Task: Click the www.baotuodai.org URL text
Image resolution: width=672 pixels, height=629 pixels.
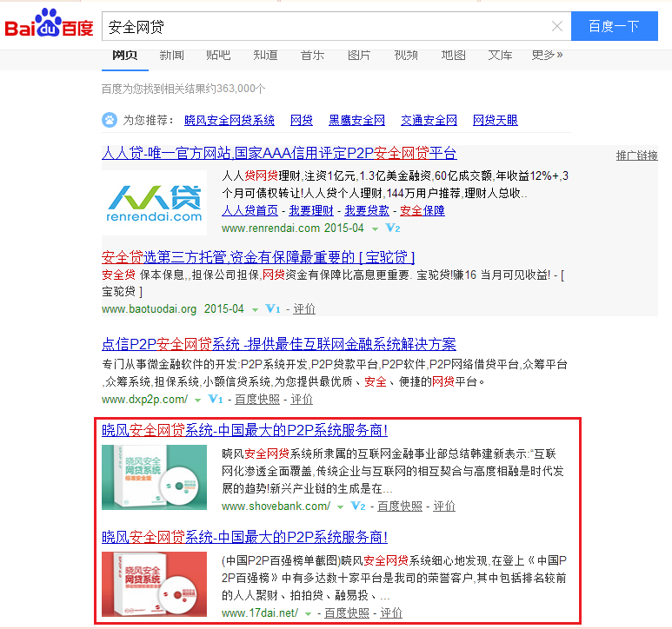Action: pos(150,309)
